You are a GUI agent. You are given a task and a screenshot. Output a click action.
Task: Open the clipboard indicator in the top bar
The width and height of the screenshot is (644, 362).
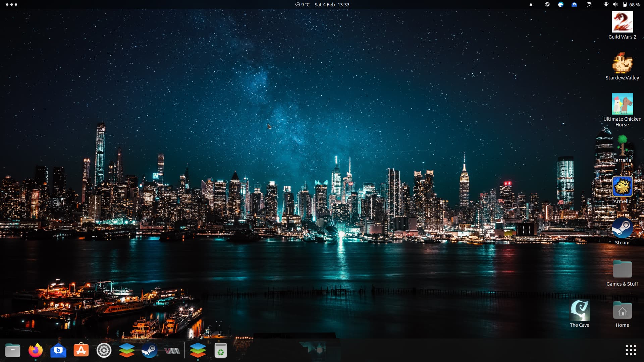[x=589, y=5]
